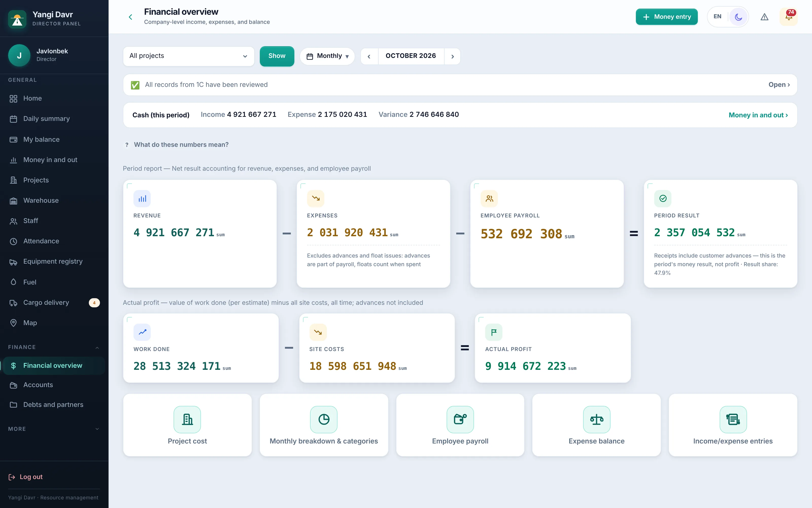Image resolution: width=812 pixels, height=508 pixels.
Task: Open Home in the sidebar
Action: pyautogui.click(x=54, y=99)
